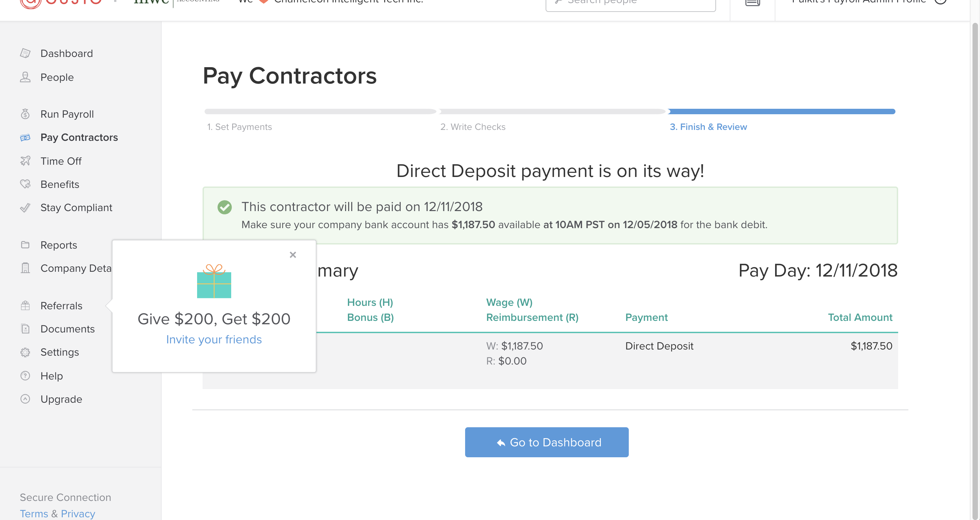The height and width of the screenshot is (520, 980).
Task: Select the People icon in sidebar
Action: (25, 77)
